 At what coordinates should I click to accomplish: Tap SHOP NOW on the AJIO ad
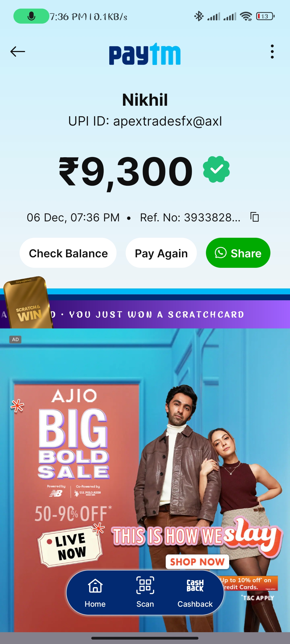[x=197, y=562]
